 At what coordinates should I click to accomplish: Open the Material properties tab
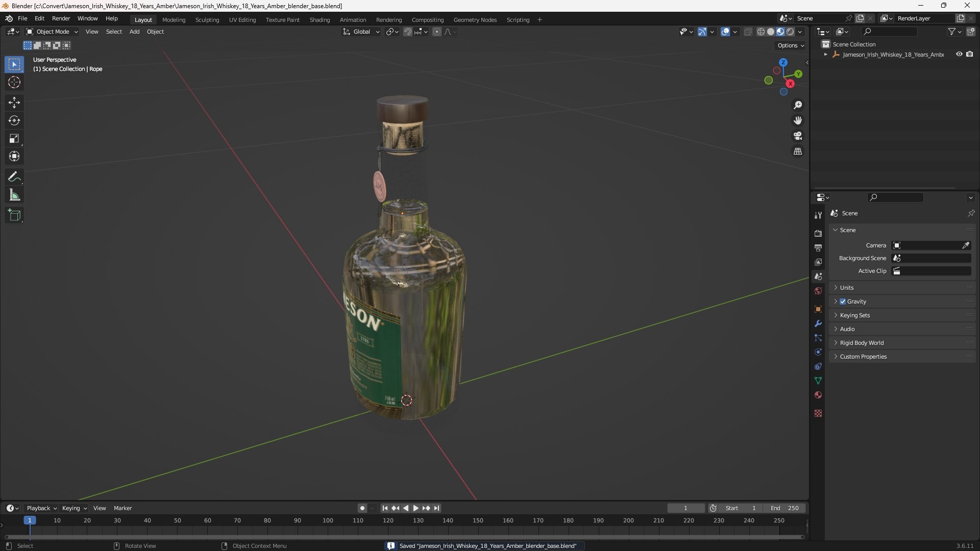[x=818, y=395]
